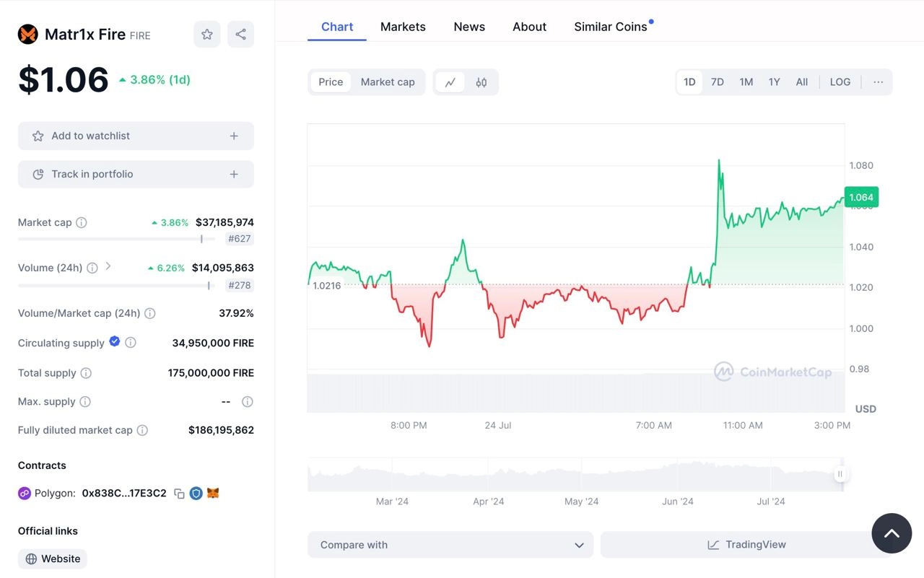Image resolution: width=924 pixels, height=578 pixels.
Task: Set chart range to 1D
Action: click(689, 82)
